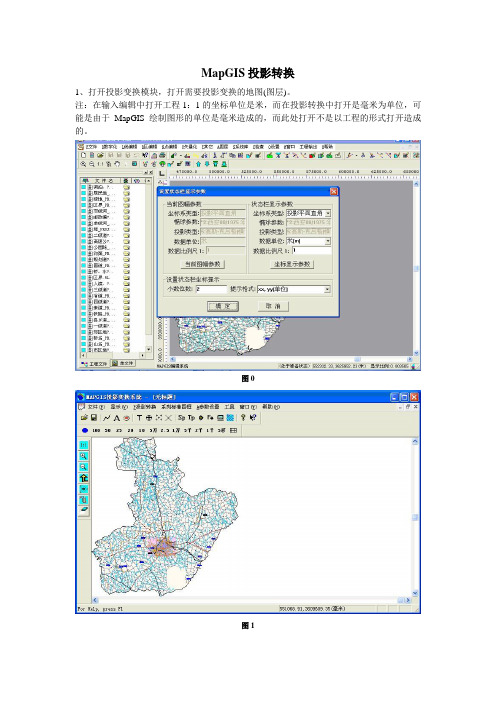The height and width of the screenshot is (702, 496).
Task: Open the 窗口(W) menu in projection window
Action: pyautogui.click(x=248, y=407)
